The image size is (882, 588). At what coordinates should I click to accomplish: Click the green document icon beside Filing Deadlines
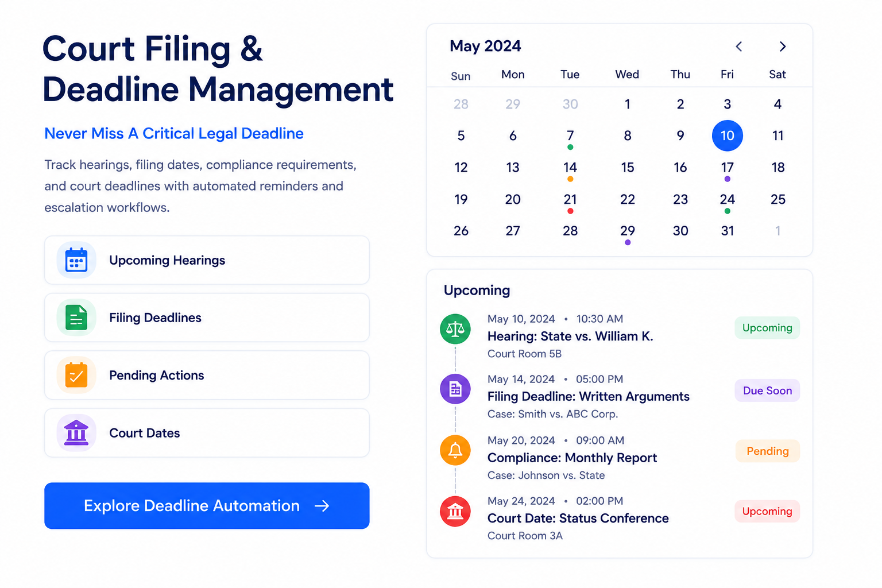76,318
